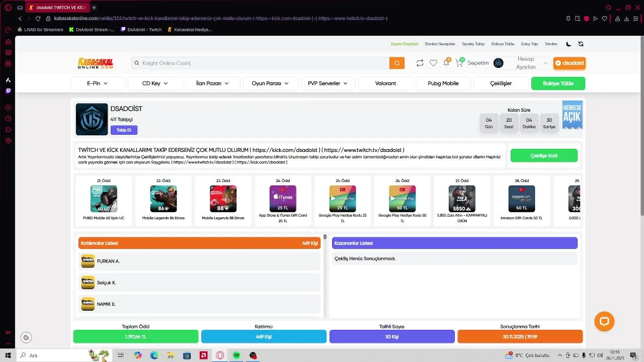
Task: Click the address bar URL
Action: pos(220,19)
